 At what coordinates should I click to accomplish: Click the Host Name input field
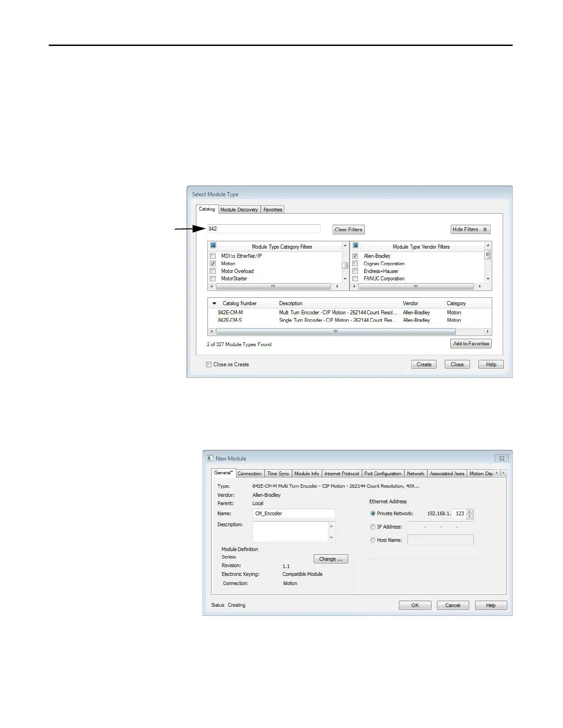coord(440,540)
